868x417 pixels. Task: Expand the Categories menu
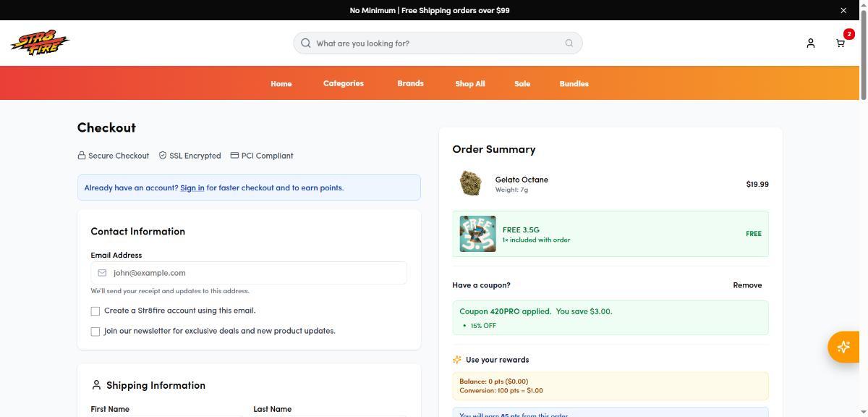(x=343, y=83)
